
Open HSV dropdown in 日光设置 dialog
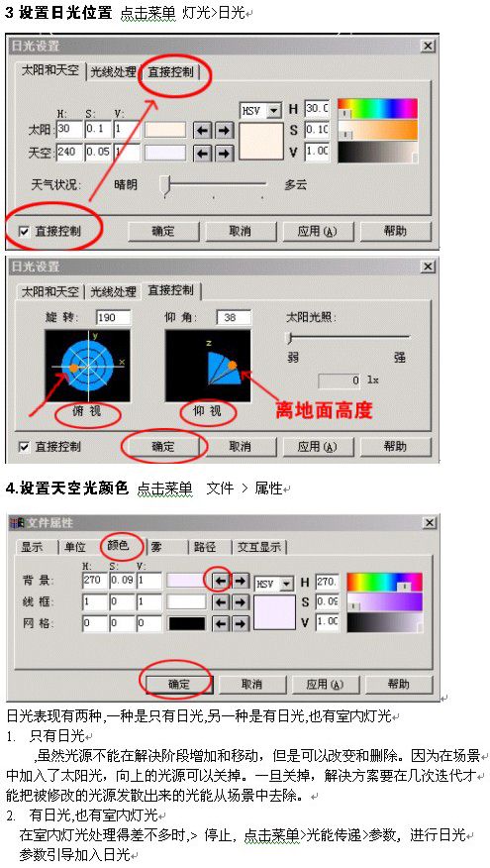(x=261, y=111)
